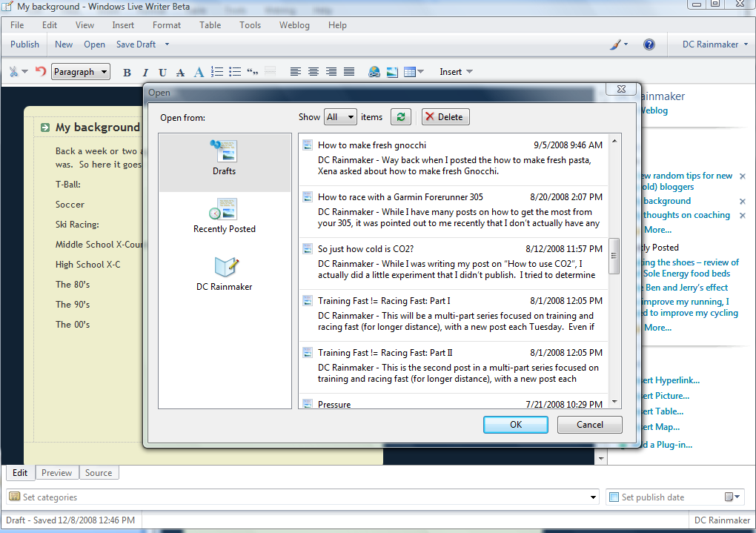Click the Insert Picture icon
Image resolution: width=756 pixels, height=533 pixels.
point(393,72)
